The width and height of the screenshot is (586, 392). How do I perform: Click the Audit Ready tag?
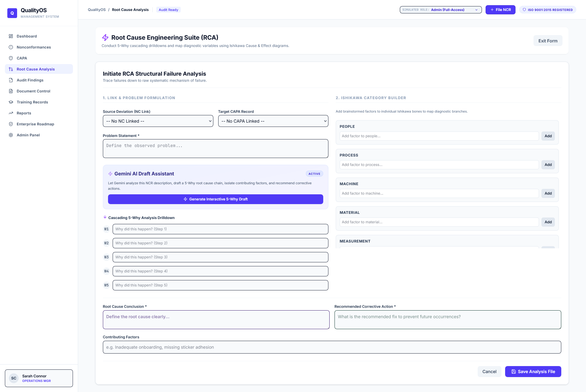[x=168, y=10]
